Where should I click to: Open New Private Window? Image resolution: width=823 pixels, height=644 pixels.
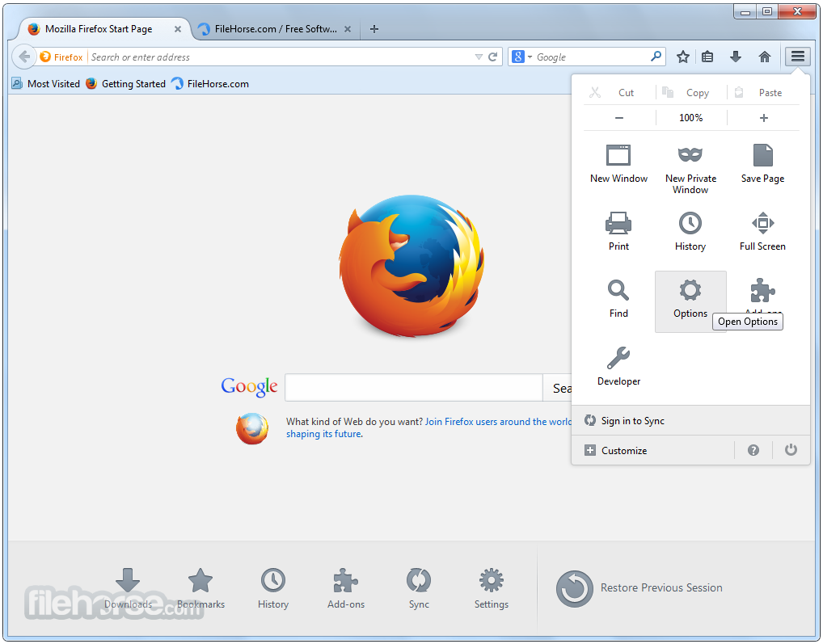point(690,169)
